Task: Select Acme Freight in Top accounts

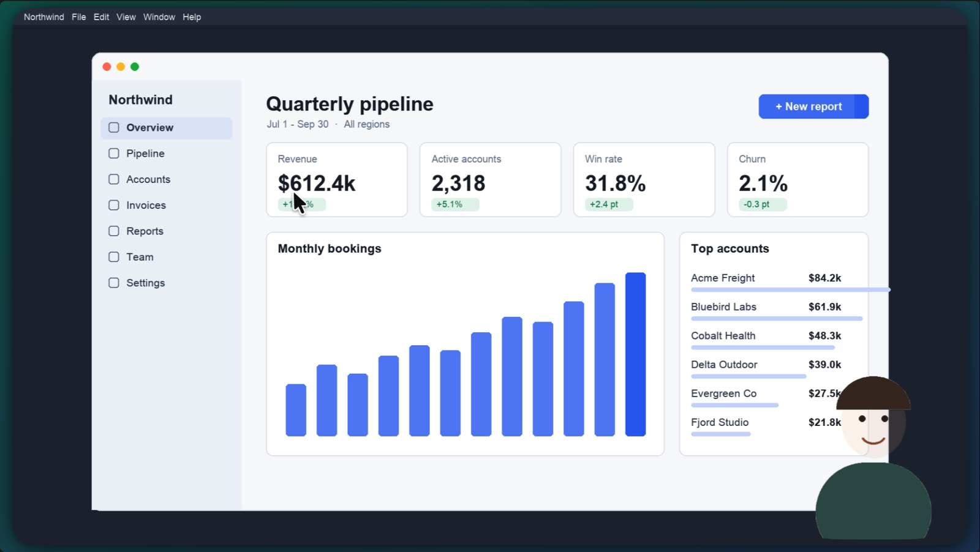Action: tap(723, 278)
